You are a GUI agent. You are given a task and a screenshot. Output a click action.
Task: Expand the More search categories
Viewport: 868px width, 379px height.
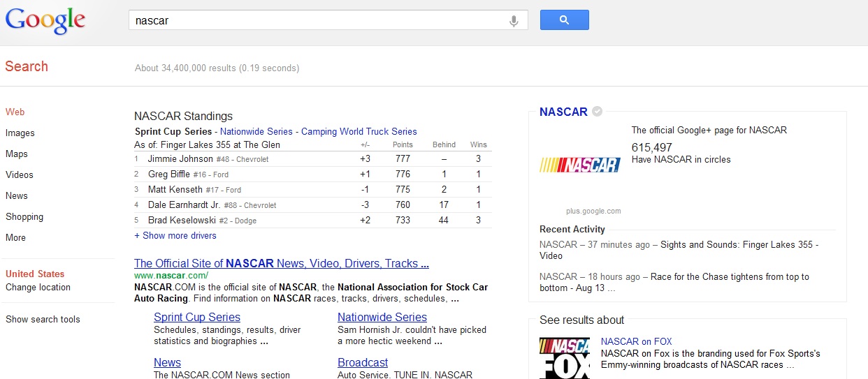pos(15,237)
